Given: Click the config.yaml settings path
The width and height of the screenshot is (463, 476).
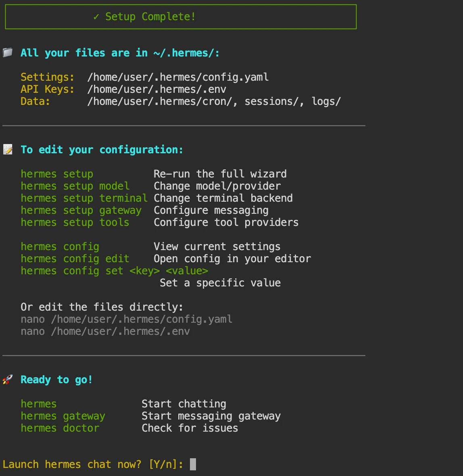Looking at the screenshot, I should [178, 77].
